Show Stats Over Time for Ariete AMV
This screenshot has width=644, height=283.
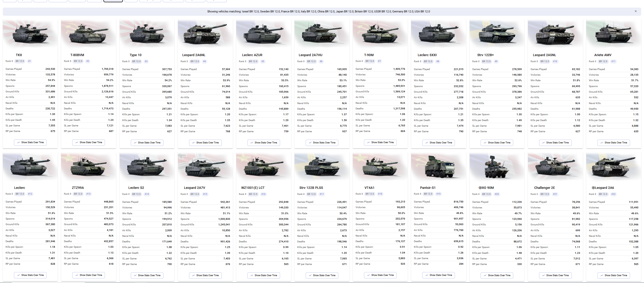[x=614, y=143]
